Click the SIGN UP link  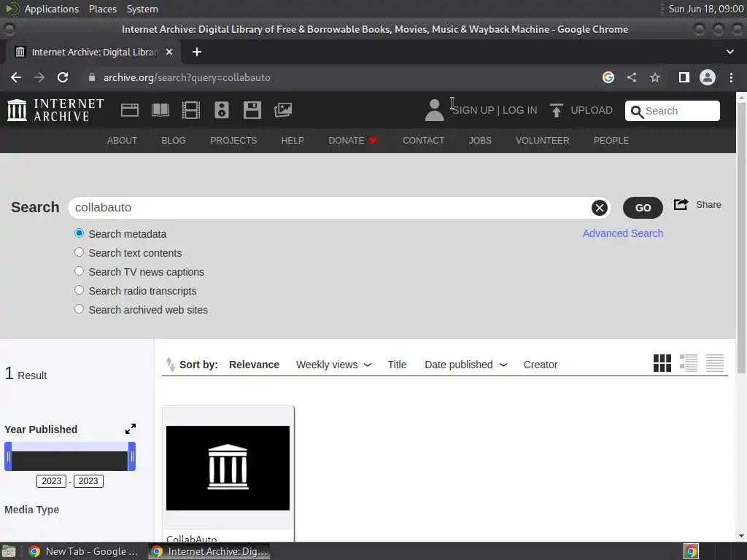473,110
